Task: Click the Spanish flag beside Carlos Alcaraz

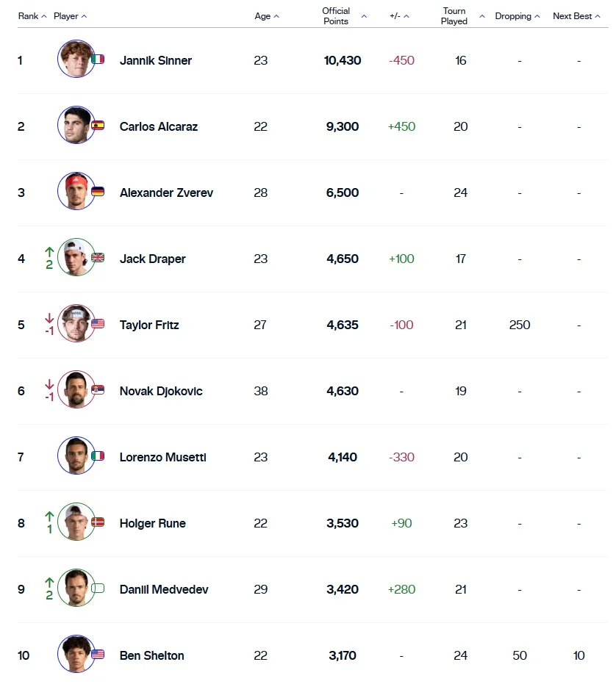Action: pyautogui.click(x=98, y=126)
